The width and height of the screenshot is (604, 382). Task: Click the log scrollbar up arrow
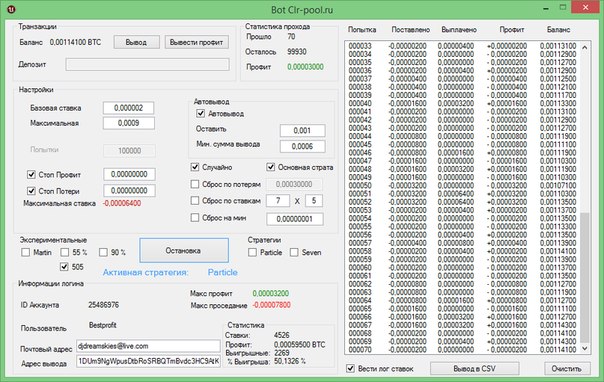[584, 47]
